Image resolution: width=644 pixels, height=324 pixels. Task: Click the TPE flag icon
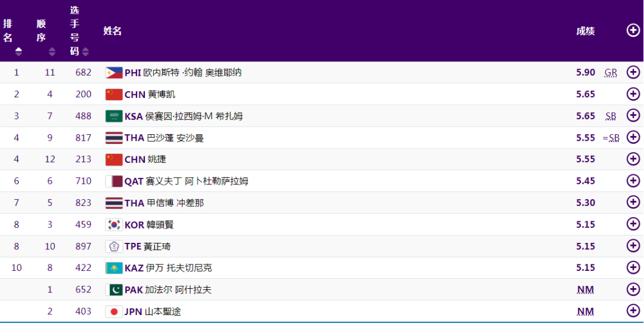point(114,246)
